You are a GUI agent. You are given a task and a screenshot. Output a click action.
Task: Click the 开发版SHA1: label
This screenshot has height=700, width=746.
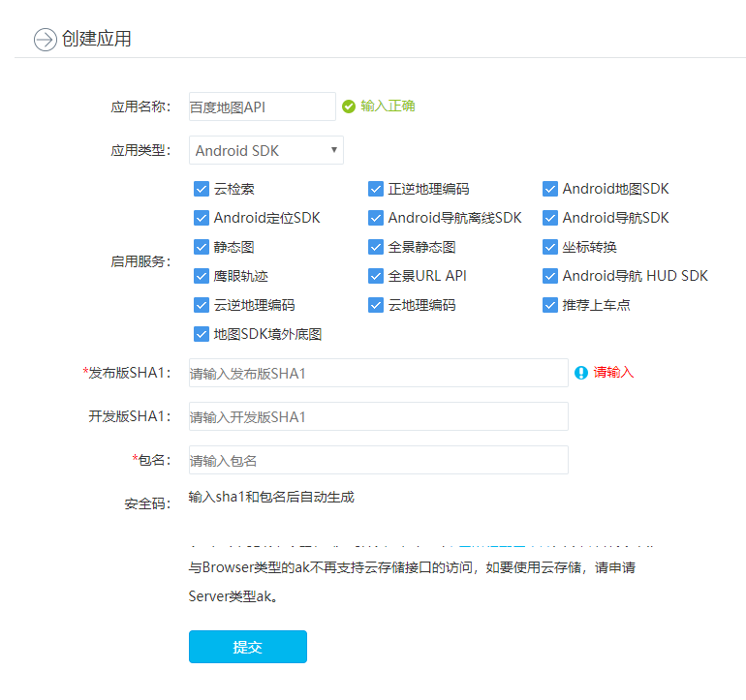[130, 416]
